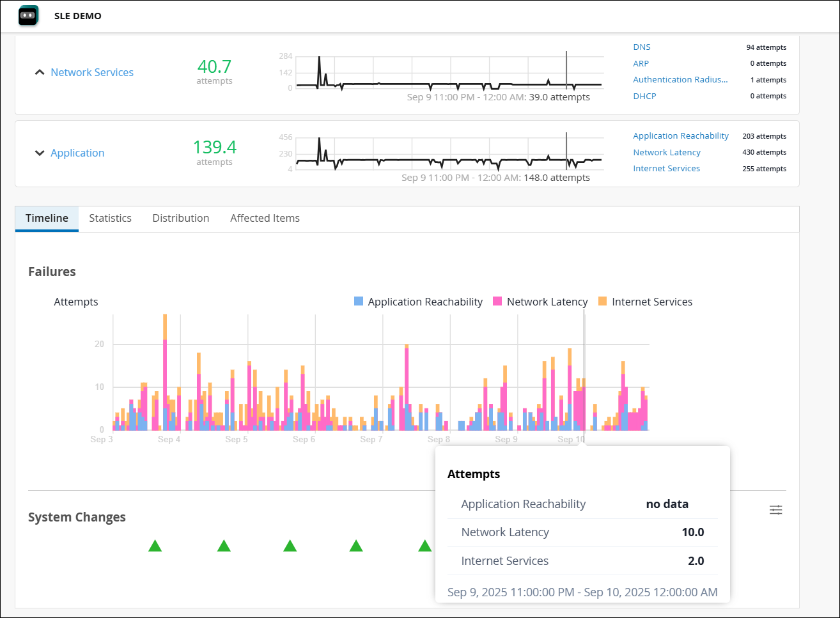840x618 pixels.
Task: Open the Authentication Radius dropdown link
Action: tap(680, 79)
